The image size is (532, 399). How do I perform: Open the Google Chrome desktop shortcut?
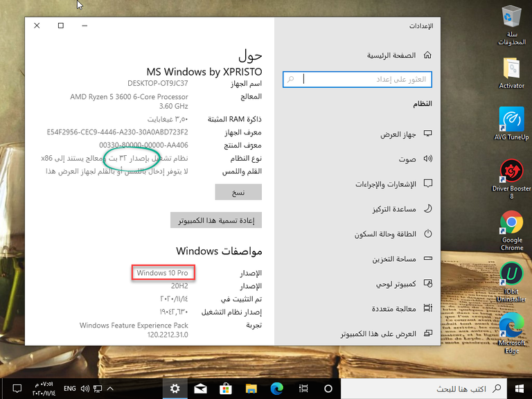(x=512, y=231)
